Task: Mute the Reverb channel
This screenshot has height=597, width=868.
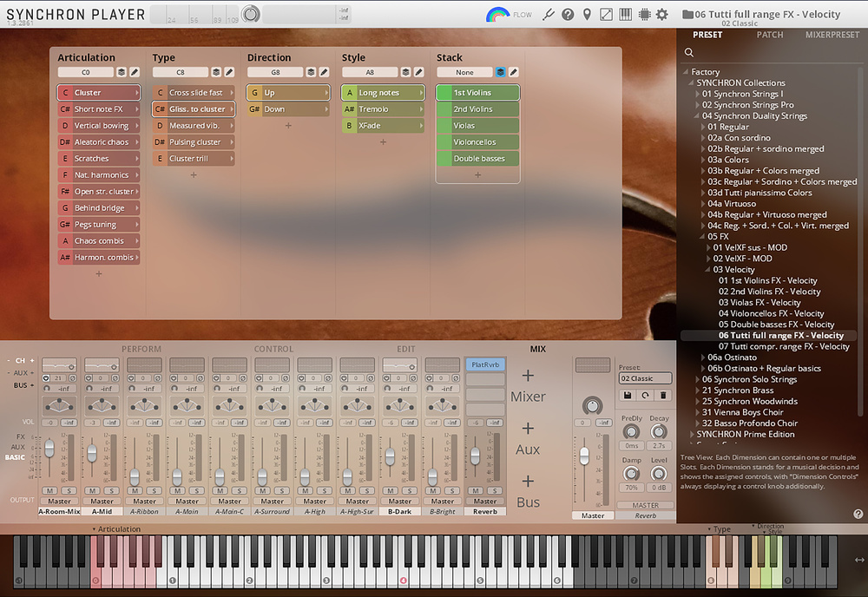Action: [x=476, y=490]
